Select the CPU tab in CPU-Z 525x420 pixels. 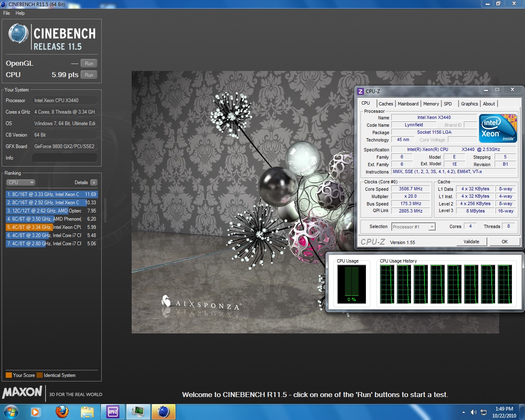point(366,103)
